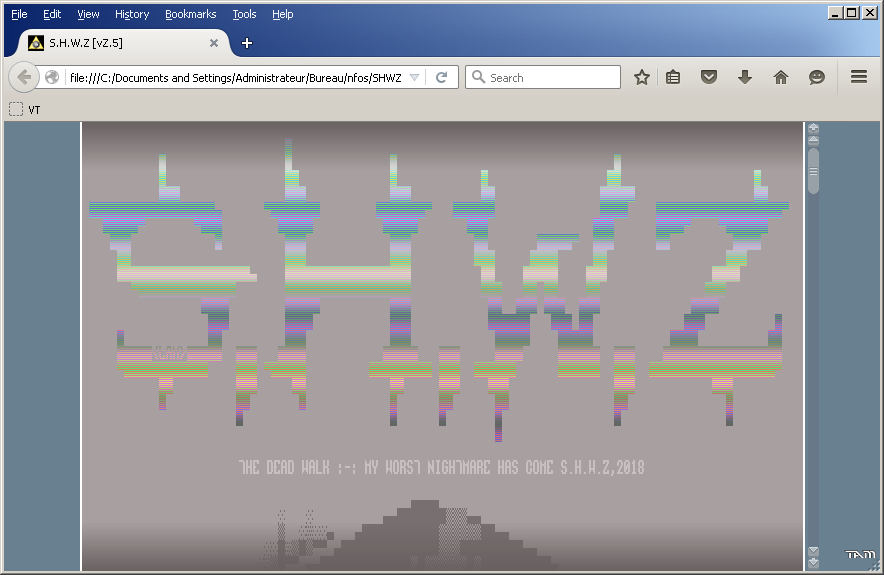Show your bookmarks list icon
This screenshot has width=884, height=575.
[674, 77]
